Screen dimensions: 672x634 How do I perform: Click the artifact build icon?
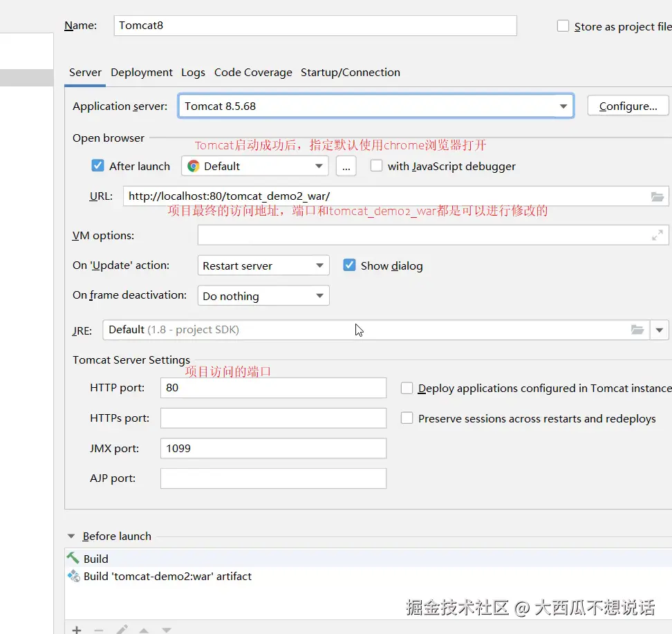74,576
